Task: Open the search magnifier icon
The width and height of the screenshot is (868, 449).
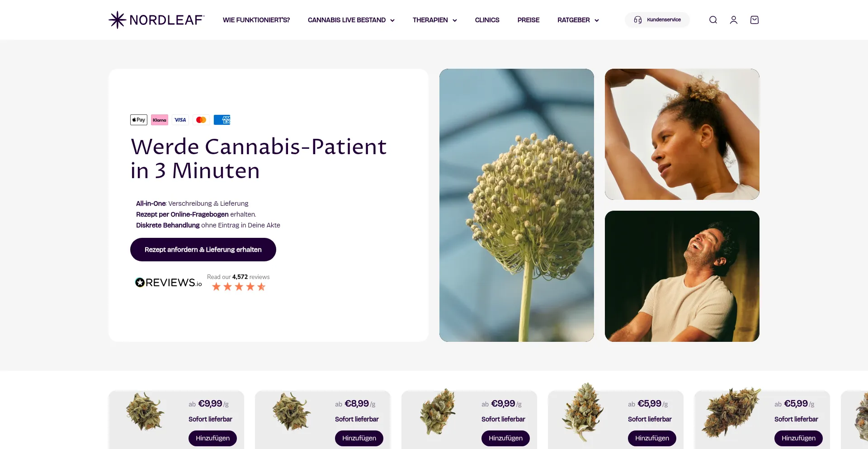Action: pos(713,20)
